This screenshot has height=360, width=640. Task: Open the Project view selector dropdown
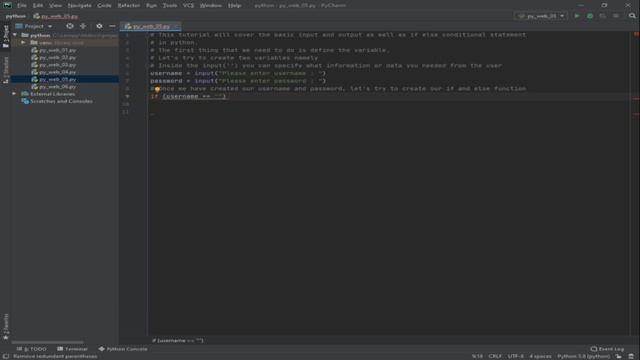click(34, 26)
